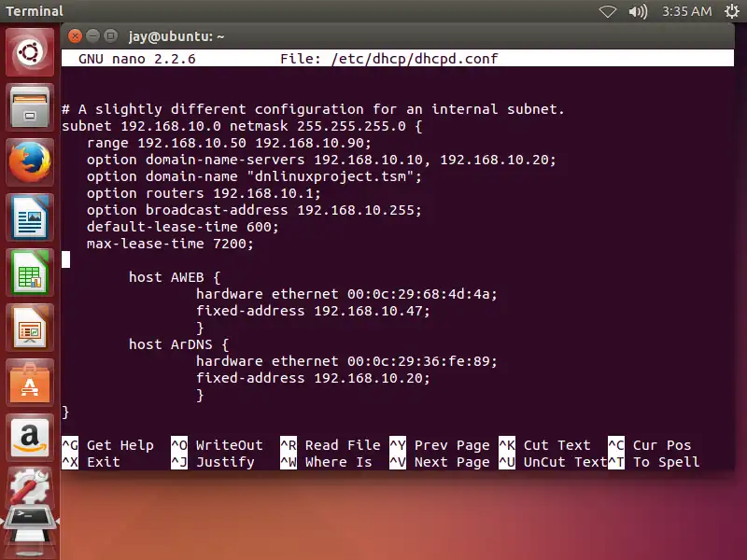
Task: Close the jay@ubuntu terminal window
Action: pyautogui.click(x=76, y=36)
